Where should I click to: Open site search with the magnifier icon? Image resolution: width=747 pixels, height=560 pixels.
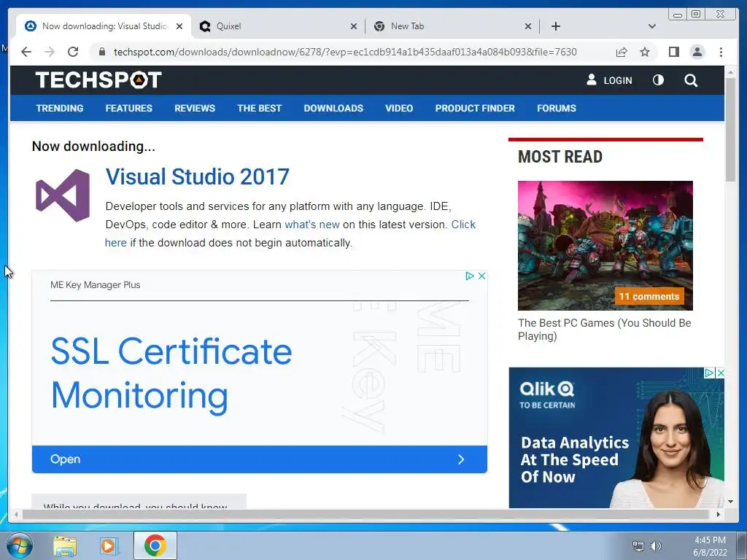691,80
